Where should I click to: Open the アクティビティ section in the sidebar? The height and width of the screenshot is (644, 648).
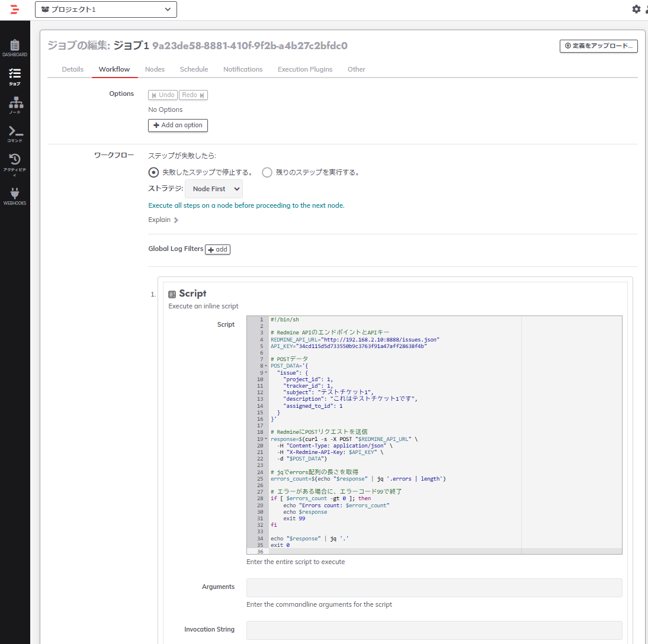coord(14,165)
